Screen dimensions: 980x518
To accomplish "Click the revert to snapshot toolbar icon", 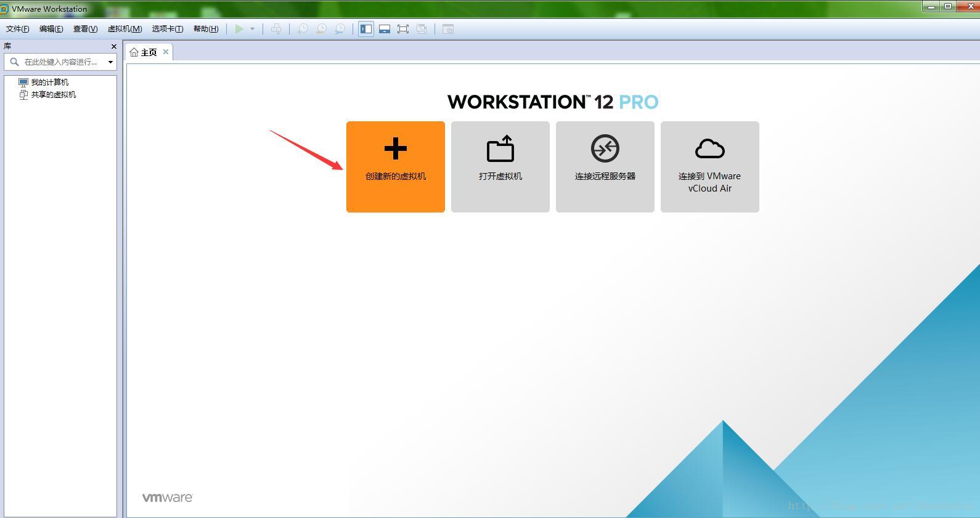I will 321,29.
